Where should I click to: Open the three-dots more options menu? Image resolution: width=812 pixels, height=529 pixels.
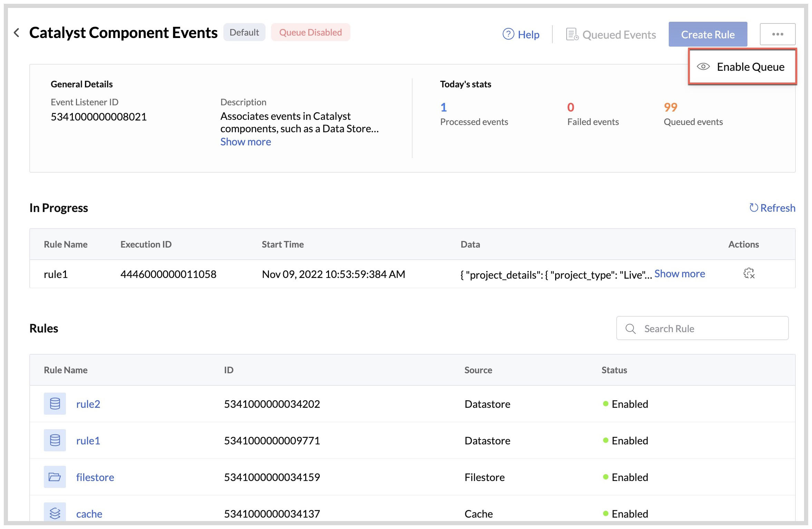click(x=777, y=34)
